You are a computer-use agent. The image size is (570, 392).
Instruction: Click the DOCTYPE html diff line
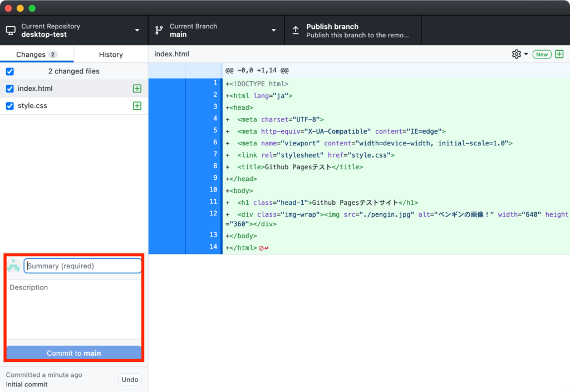click(x=257, y=84)
